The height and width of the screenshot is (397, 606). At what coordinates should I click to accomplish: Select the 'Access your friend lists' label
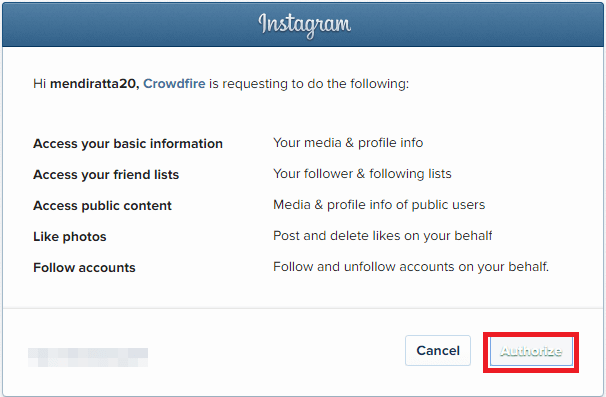point(106,175)
